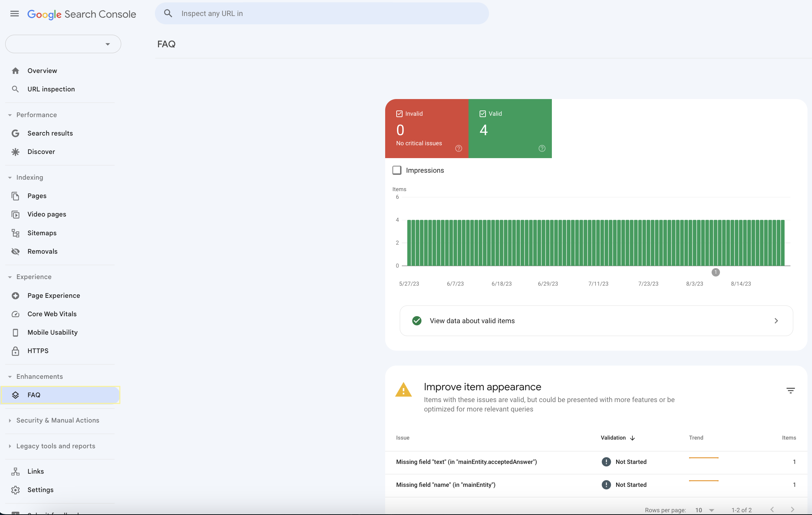The width and height of the screenshot is (812, 515).
Task: Click the HTTPS padlock icon
Action: [15, 351]
